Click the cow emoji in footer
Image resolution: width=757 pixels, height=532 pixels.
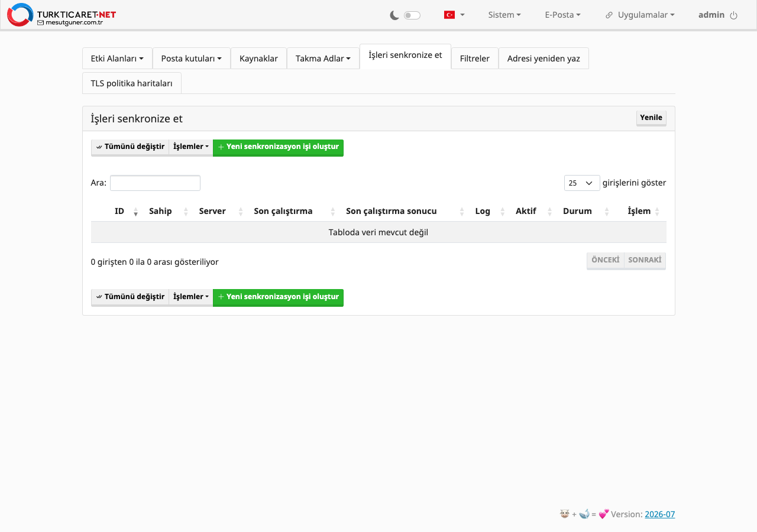pyautogui.click(x=564, y=514)
